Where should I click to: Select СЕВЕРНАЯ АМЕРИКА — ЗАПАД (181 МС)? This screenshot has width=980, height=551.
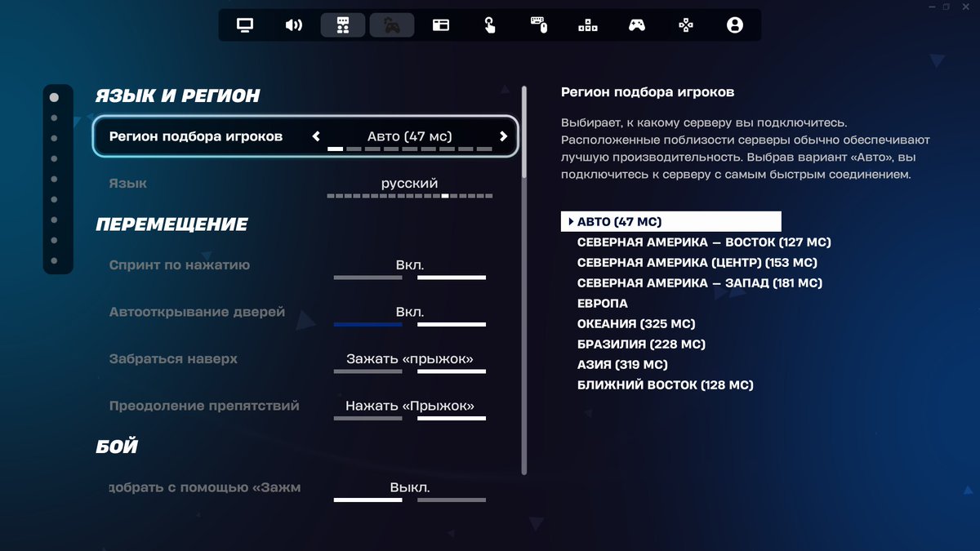tap(700, 283)
